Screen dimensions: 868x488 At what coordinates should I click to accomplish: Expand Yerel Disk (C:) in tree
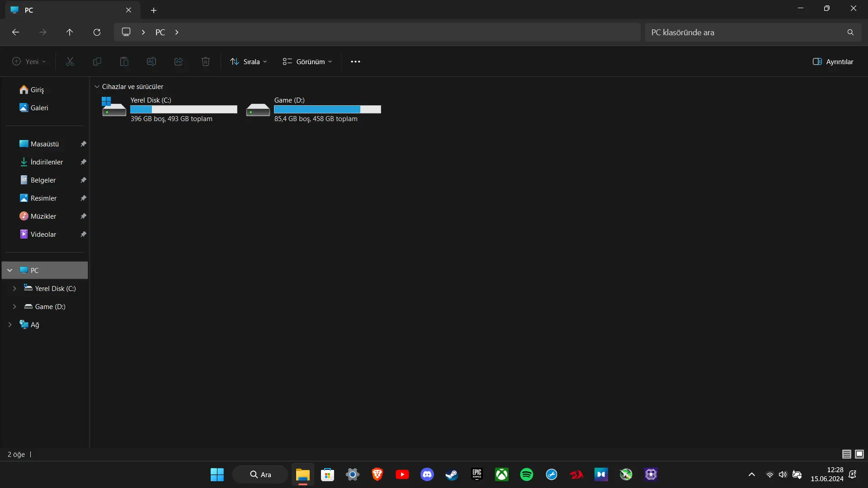14,288
